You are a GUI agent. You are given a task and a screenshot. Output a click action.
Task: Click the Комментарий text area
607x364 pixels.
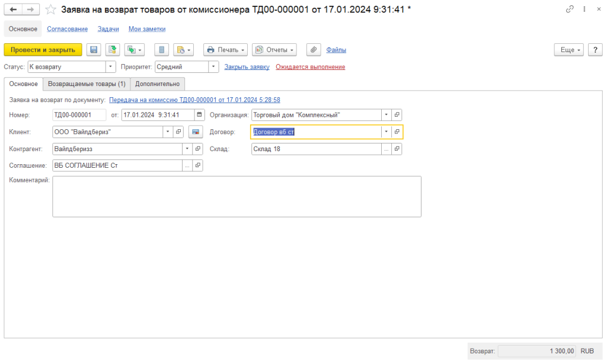point(237,196)
